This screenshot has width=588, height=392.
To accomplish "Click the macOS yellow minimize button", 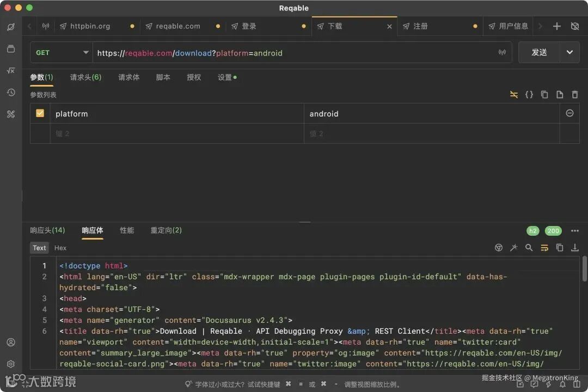I will 19,8.
